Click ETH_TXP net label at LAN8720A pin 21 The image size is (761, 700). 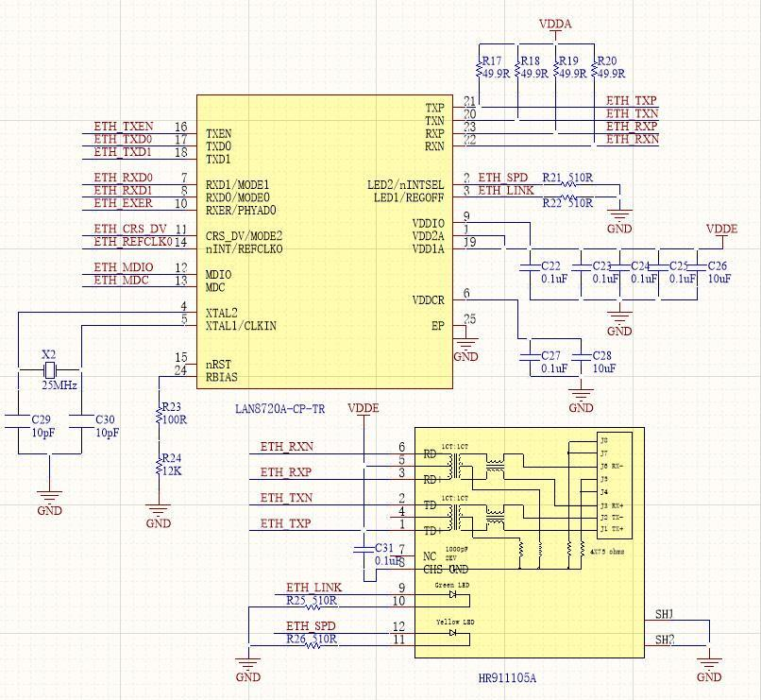pyautogui.click(x=632, y=100)
